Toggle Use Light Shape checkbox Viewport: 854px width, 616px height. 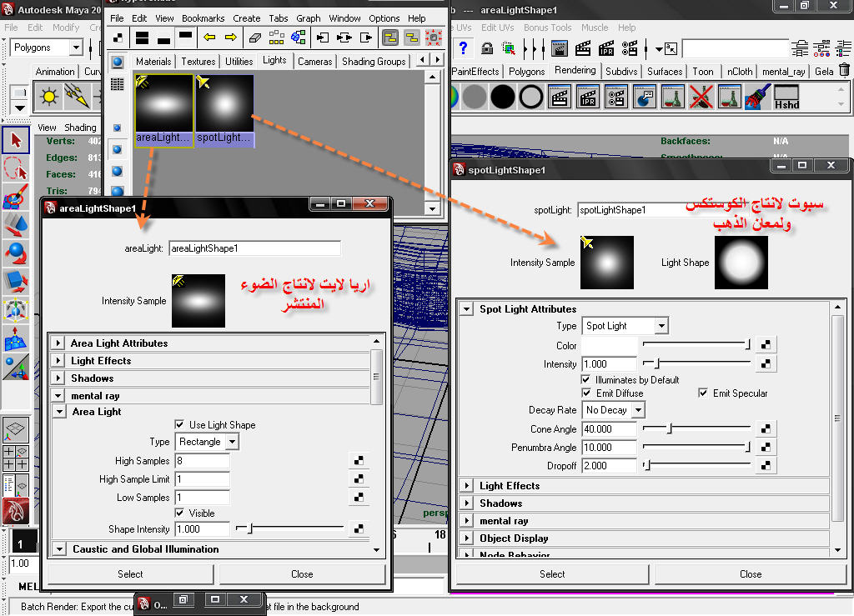[x=179, y=424]
